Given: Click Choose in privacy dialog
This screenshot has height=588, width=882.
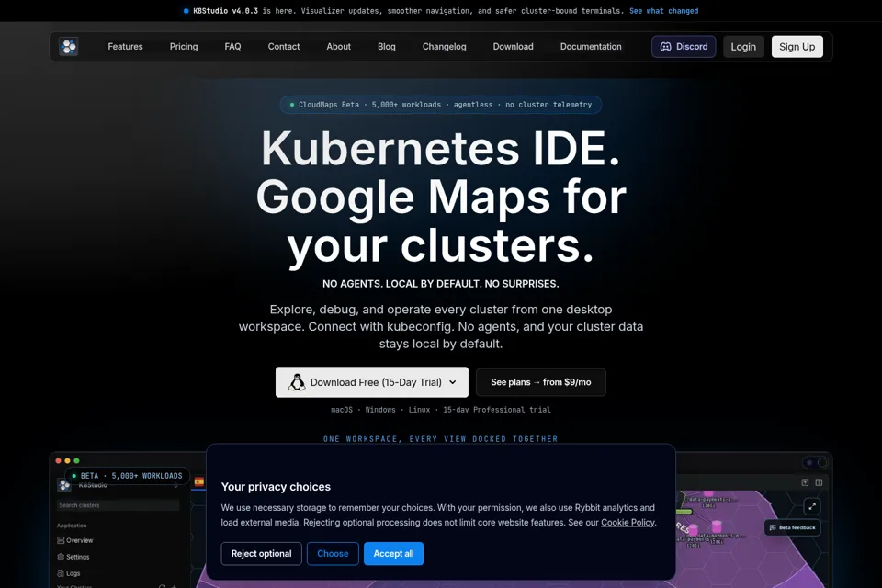Looking at the screenshot, I should point(333,554).
